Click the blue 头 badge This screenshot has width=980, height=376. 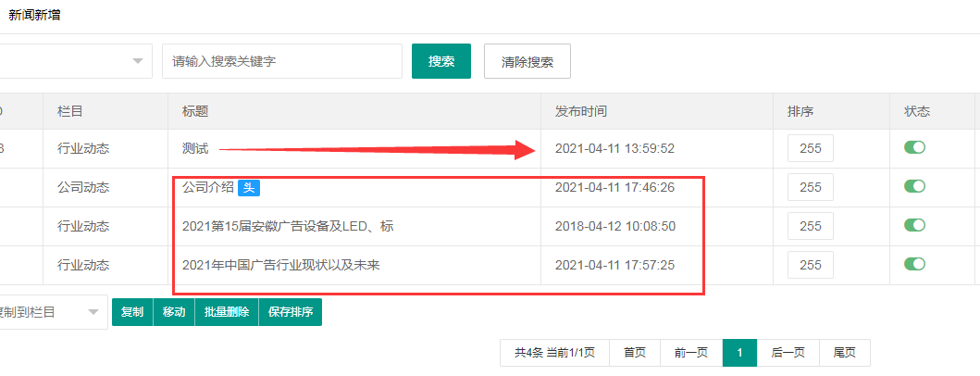pos(249,187)
